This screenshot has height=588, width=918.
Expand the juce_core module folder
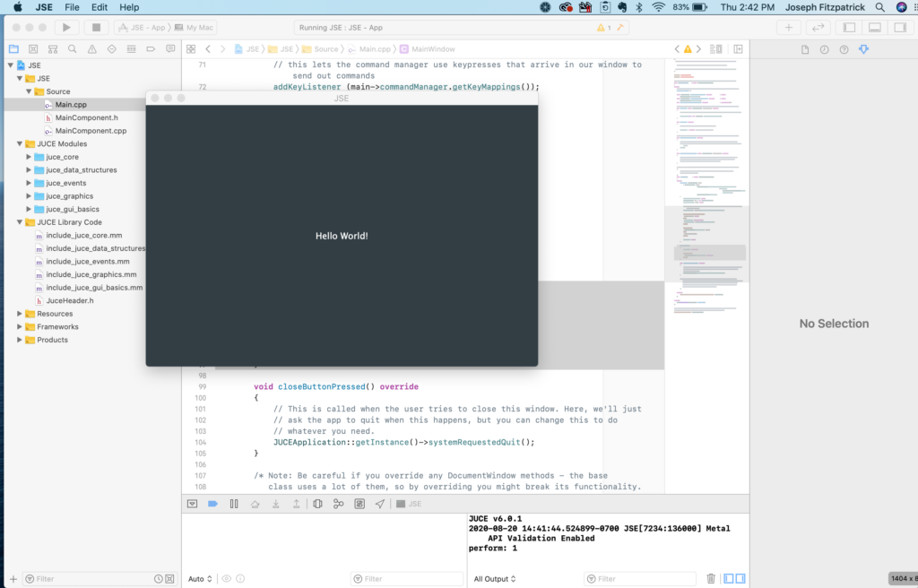(x=29, y=157)
